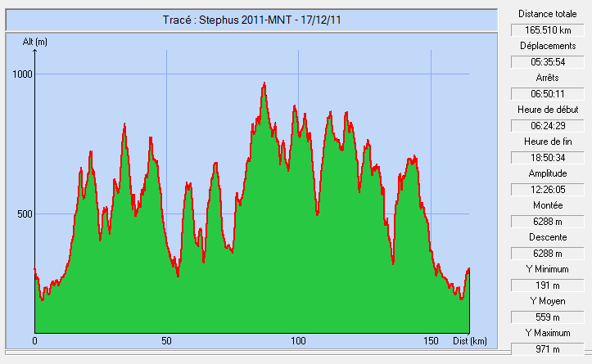Select the Montée value 6288 m

[547, 222]
